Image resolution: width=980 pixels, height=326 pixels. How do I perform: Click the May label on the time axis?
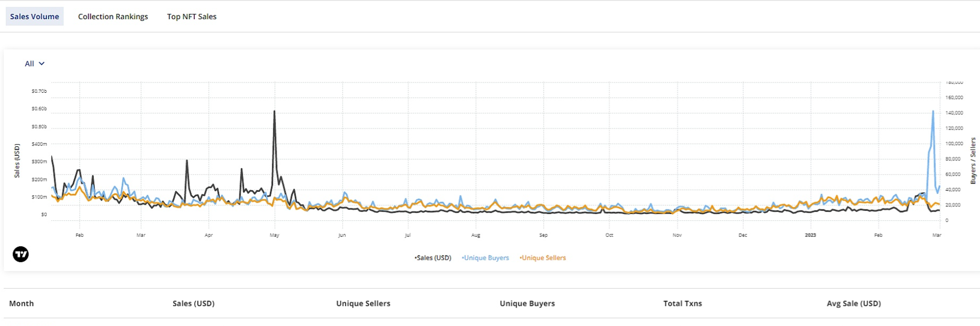(x=275, y=235)
